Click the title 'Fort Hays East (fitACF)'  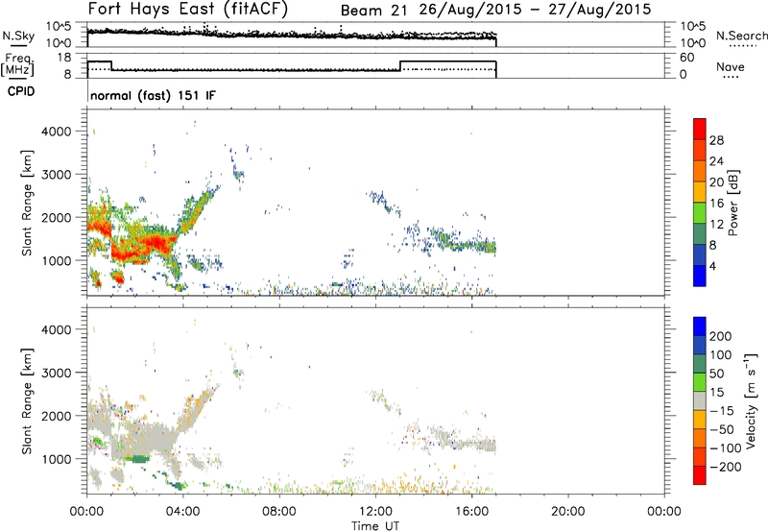coord(187,9)
